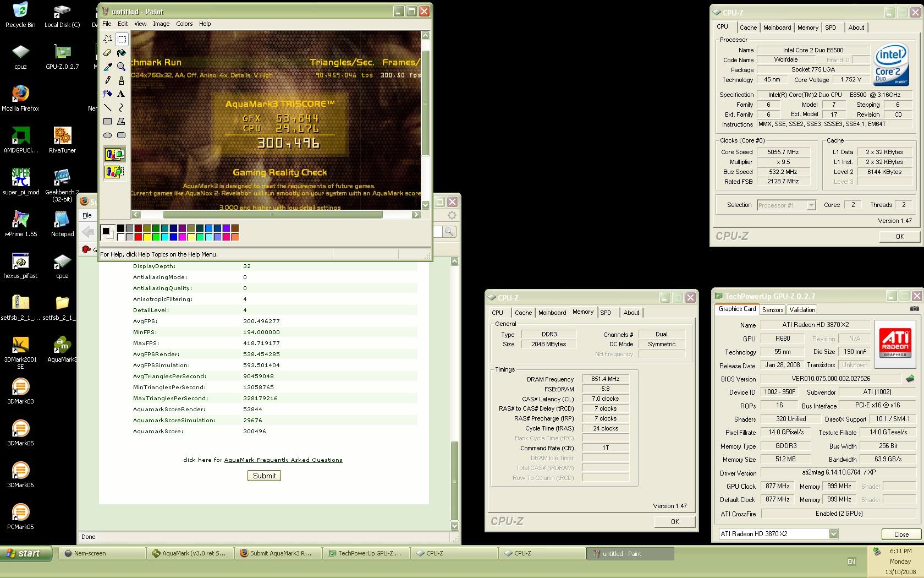Click Paint's horizontal scrollbar thumb
Screen dimensions: 924x578
272,215
